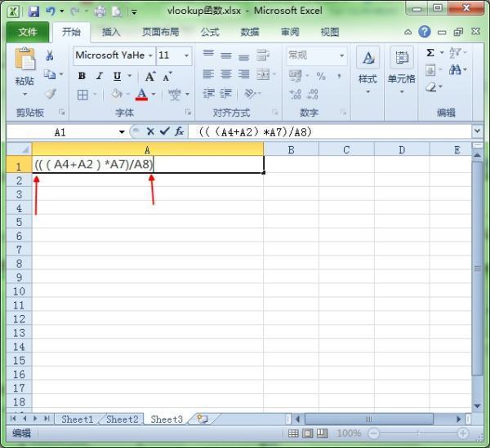Click the Percent Style icon
Image resolution: width=490 pixels, height=448 pixels.
click(x=321, y=76)
